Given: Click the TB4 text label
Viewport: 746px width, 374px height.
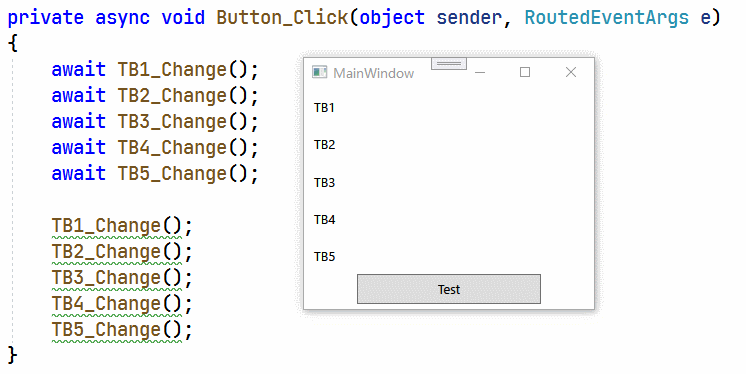Looking at the screenshot, I should pos(324,220).
